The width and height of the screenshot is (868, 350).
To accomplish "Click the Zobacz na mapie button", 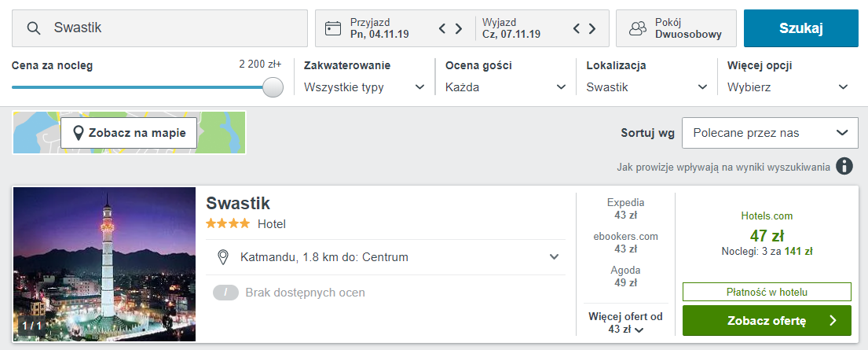I will [129, 133].
